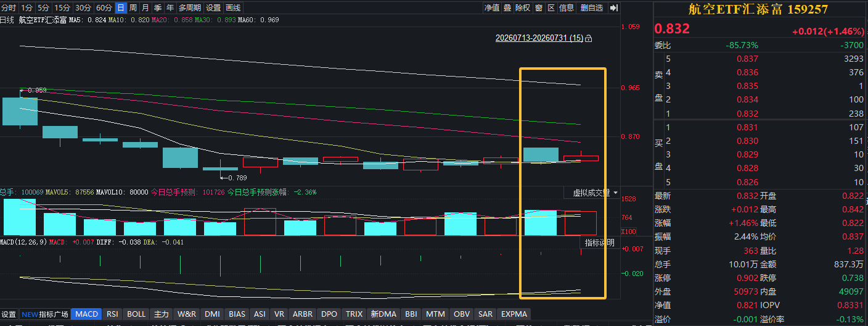Click 删自选 to remove from watchlist
The image size is (868, 326).
592,8
